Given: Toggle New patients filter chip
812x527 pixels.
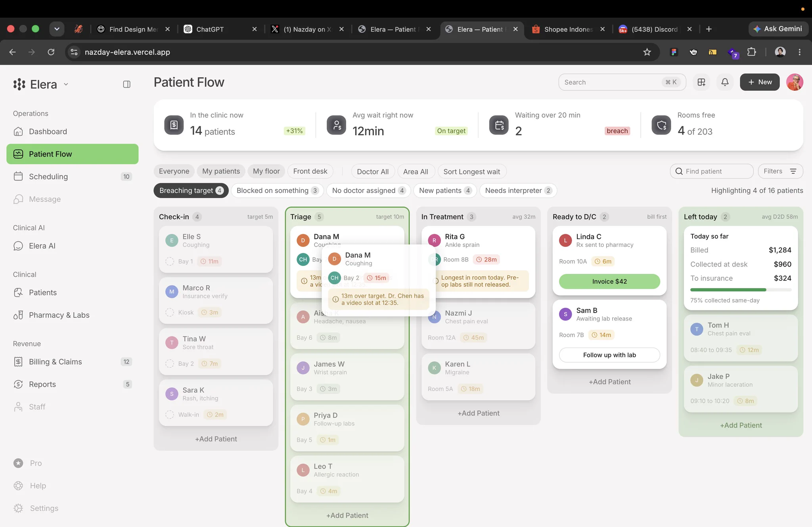Looking at the screenshot, I should coord(445,191).
